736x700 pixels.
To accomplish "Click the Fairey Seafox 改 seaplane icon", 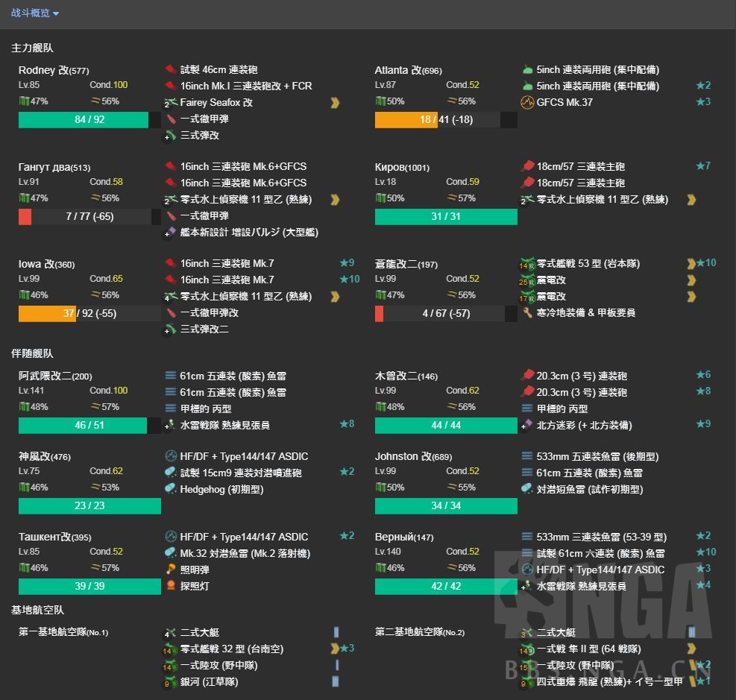I will [x=172, y=102].
